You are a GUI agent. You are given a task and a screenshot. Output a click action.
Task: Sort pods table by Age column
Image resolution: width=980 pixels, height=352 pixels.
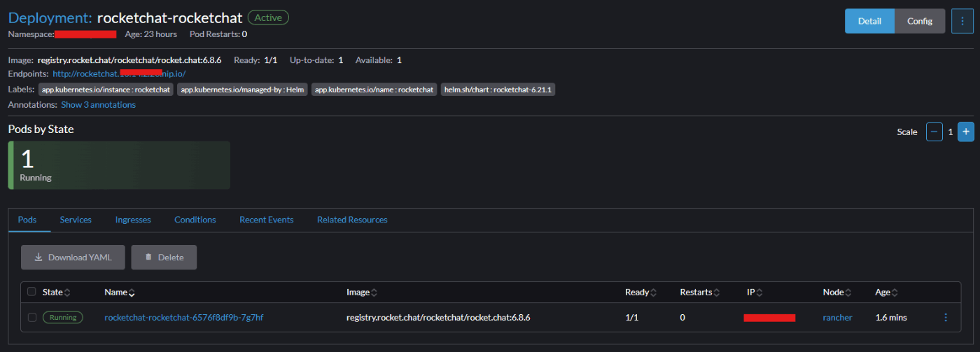(886, 292)
